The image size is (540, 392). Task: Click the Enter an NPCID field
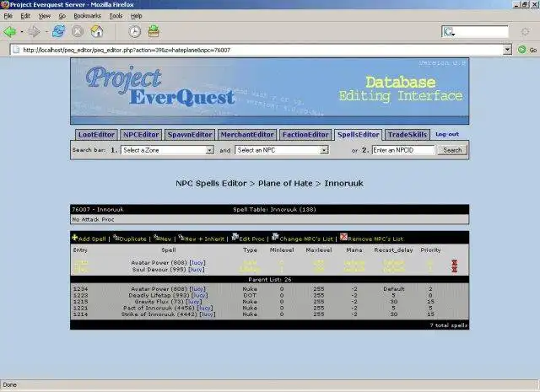[x=403, y=150]
